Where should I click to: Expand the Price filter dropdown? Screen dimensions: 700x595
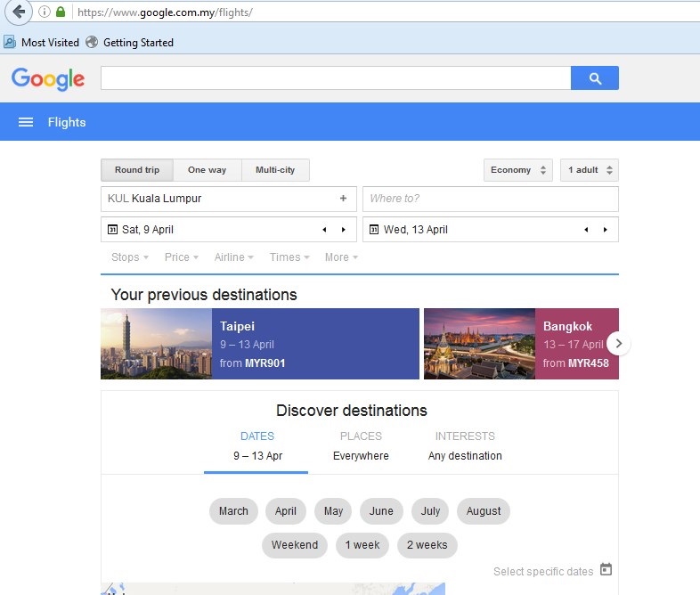(x=182, y=257)
